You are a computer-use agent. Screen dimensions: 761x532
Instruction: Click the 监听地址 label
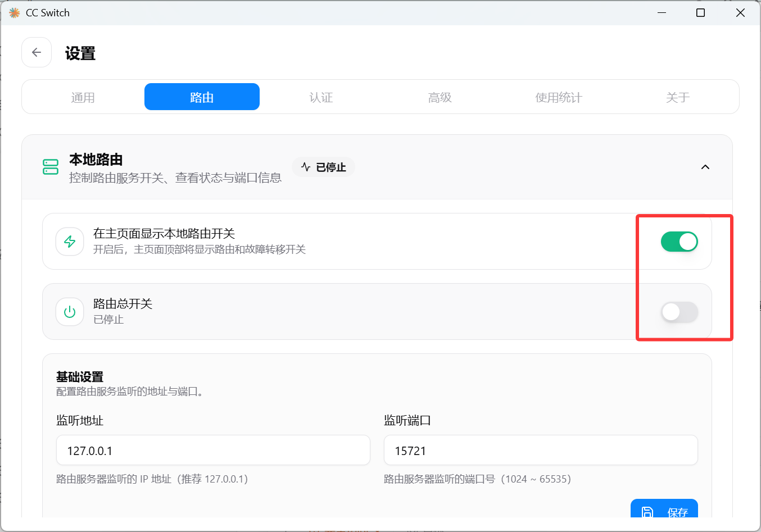[80, 420]
